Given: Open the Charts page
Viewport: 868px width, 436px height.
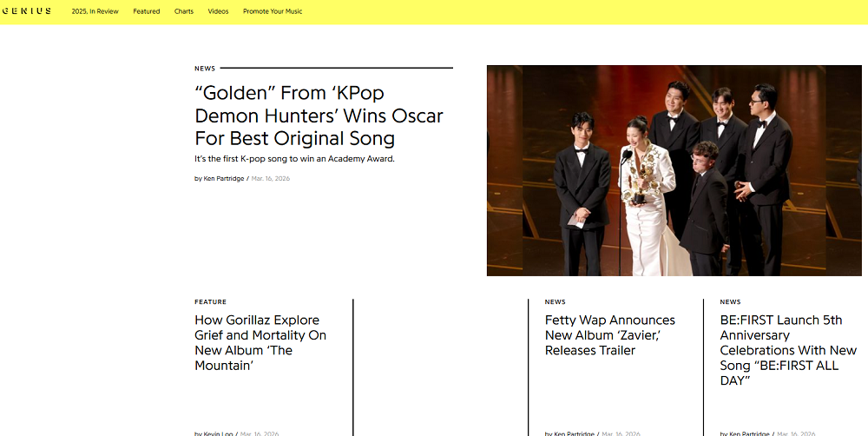Looking at the screenshot, I should pos(184,11).
